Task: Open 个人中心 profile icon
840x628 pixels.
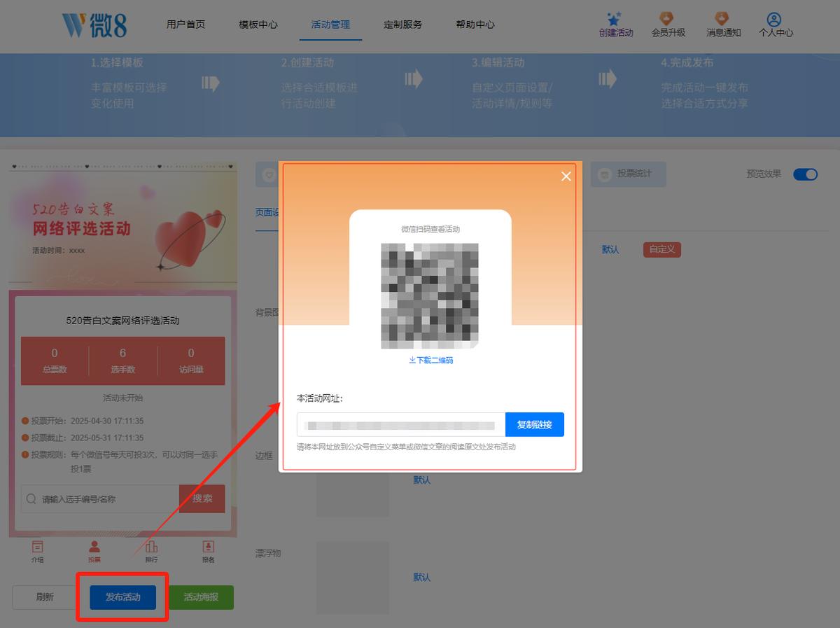Action: tap(774, 19)
